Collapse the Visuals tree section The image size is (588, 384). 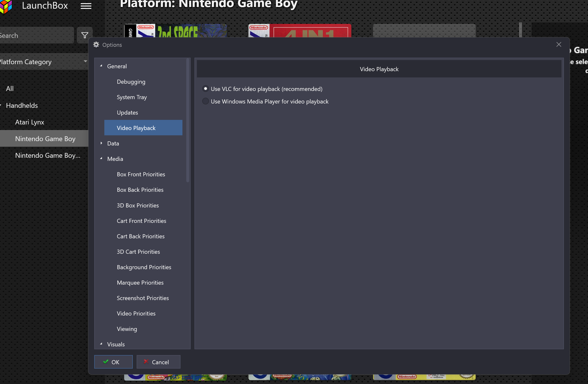[x=101, y=344]
